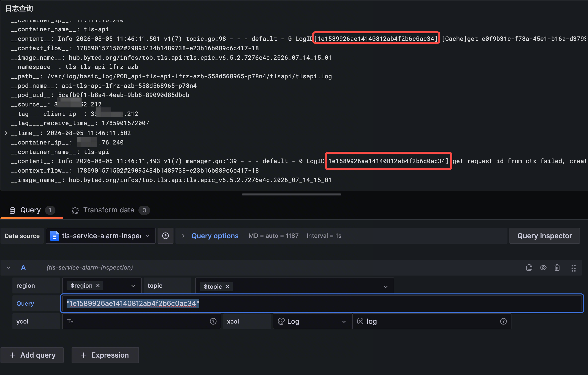Click Add query button
The image size is (588, 375).
pyautogui.click(x=32, y=355)
